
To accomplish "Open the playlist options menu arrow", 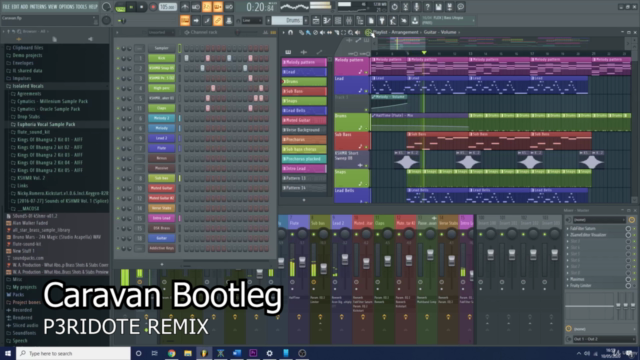I will point(283,32).
